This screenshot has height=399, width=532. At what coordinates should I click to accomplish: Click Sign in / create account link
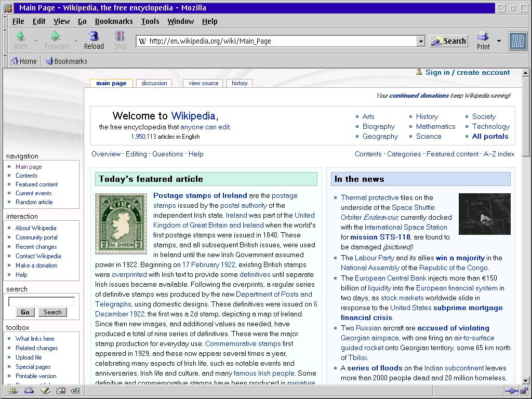pyautogui.click(x=468, y=72)
